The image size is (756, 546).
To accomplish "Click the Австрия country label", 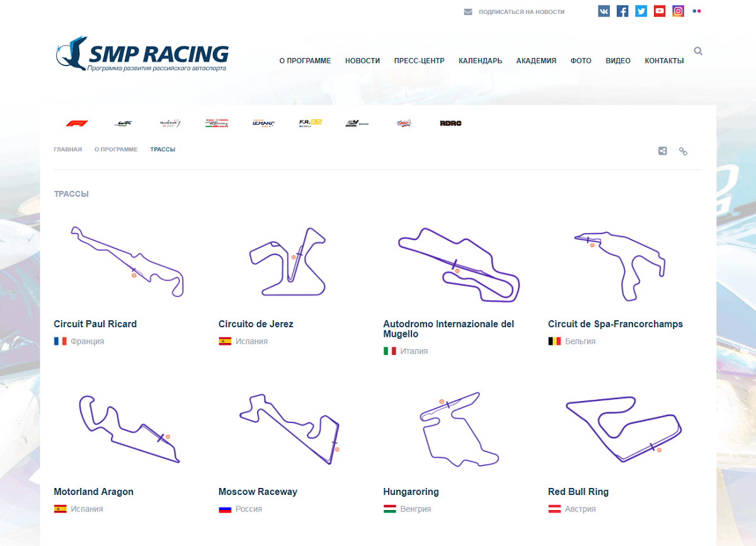I will coord(580,509).
